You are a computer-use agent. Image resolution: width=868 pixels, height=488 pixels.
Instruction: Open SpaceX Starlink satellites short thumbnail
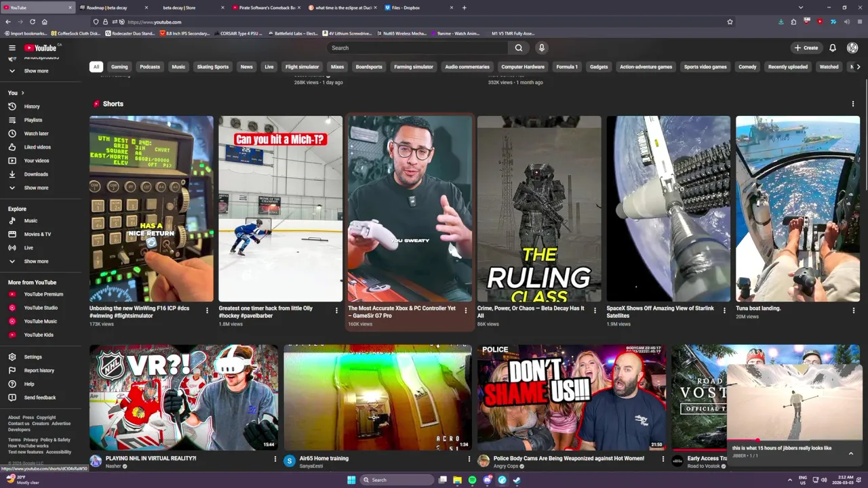(x=668, y=209)
